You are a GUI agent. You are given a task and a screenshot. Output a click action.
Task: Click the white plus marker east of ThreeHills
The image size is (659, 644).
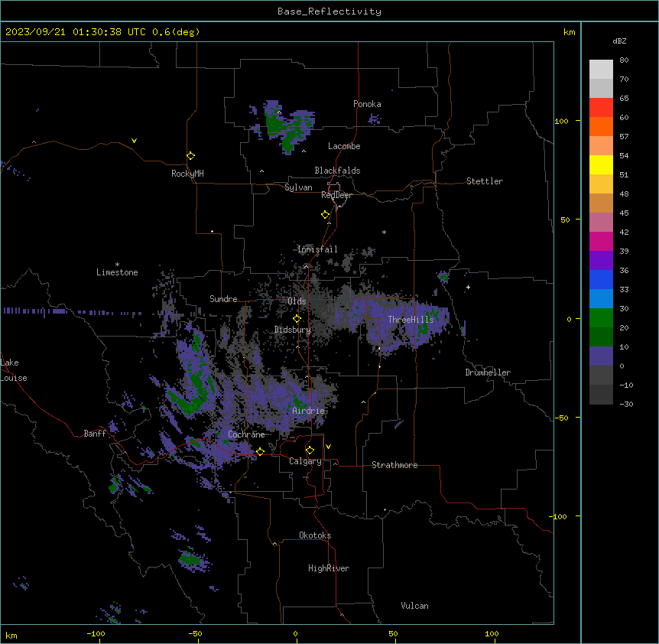pyautogui.click(x=468, y=287)
